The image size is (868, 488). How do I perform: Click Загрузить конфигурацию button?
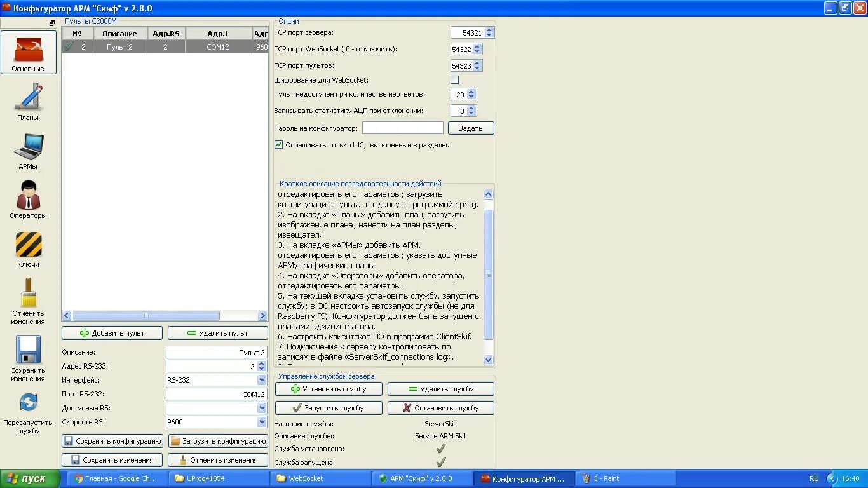(x=217, y=441)
